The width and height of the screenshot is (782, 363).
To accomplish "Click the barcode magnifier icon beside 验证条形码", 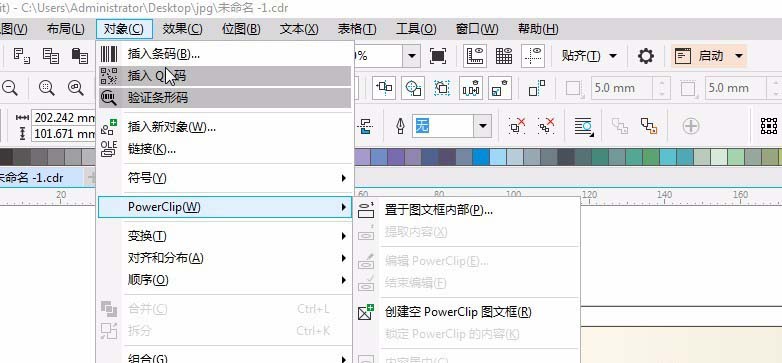I will pyautogui.click(x=109, y=98).
